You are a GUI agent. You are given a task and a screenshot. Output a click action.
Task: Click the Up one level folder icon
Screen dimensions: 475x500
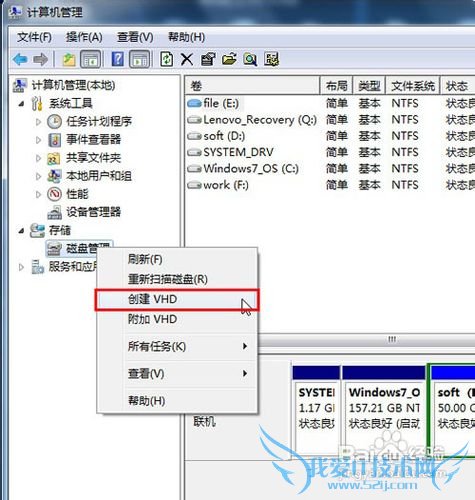coord(69,59)
